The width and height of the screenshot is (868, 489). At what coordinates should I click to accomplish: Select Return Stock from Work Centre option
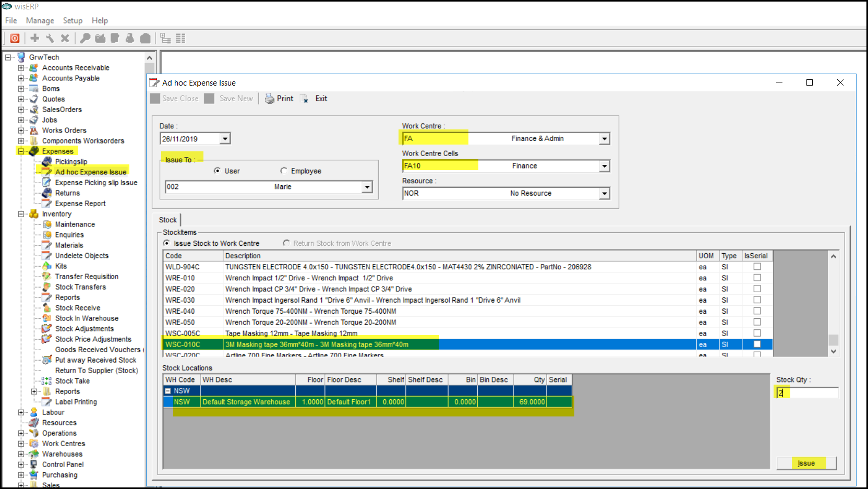coord(286,243)
